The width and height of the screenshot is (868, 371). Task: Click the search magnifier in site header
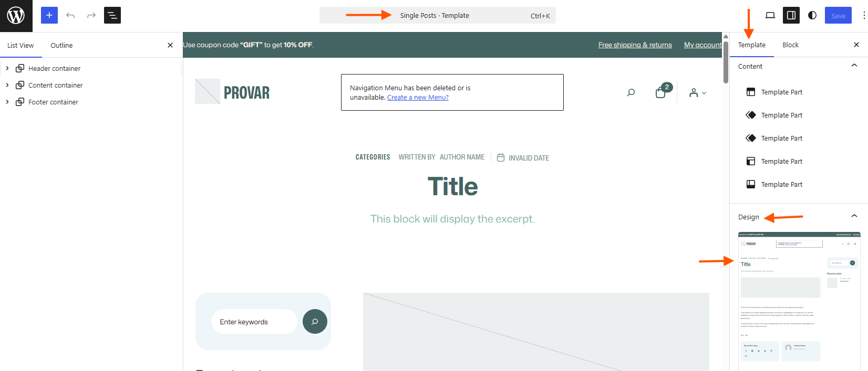coord(631,93)
